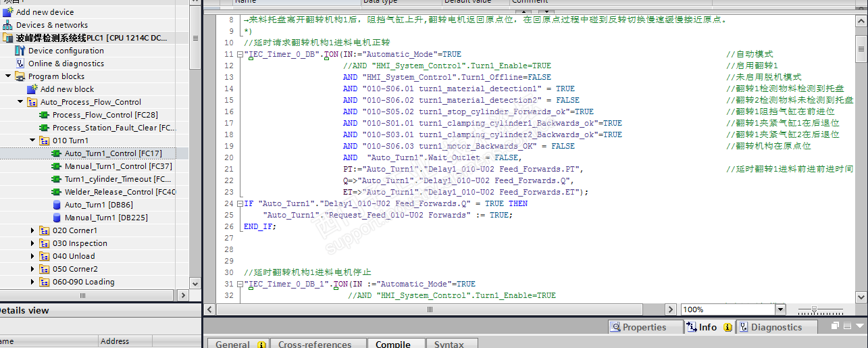Expand the 020 Corner1 tree node
This screenshot has width=868, height=348.
(x=32, y=230)
